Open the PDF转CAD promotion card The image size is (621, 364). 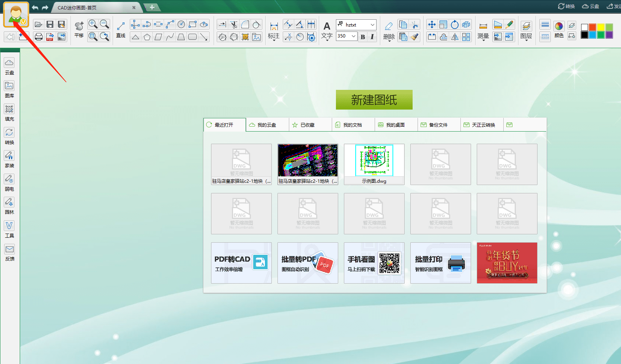(x=241, y=263)
